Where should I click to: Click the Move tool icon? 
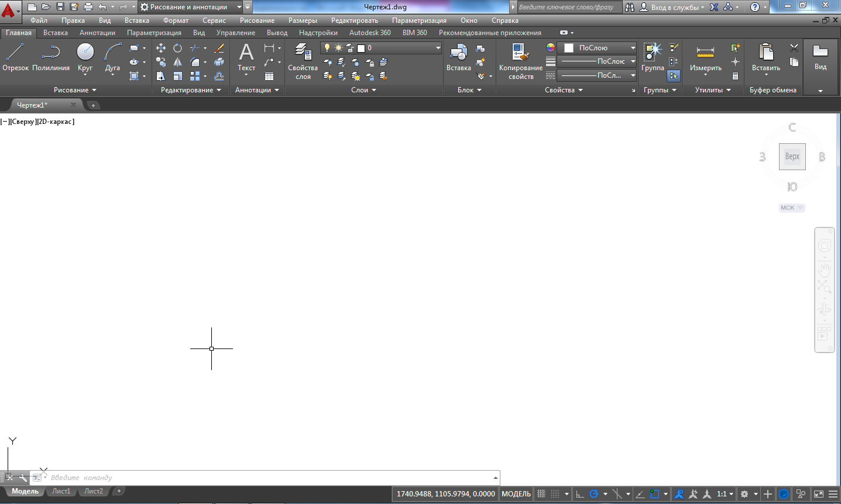click(x=161, y=48)
